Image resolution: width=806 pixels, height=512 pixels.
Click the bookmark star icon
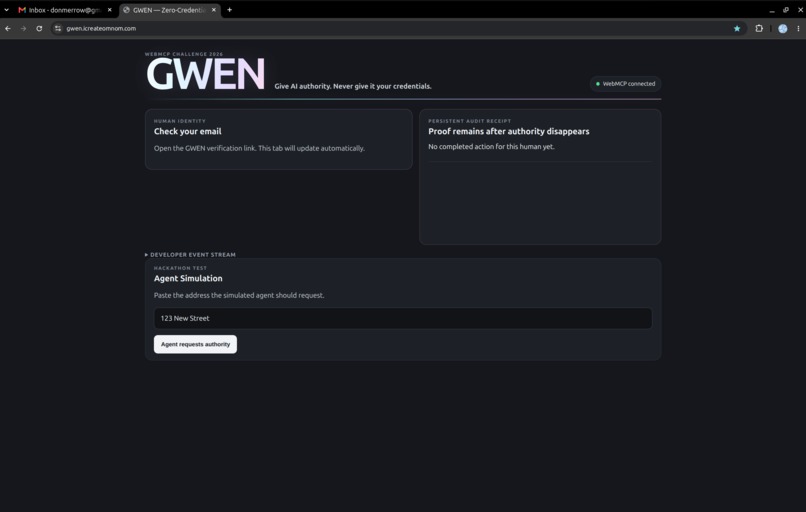(x=737, y=28)
